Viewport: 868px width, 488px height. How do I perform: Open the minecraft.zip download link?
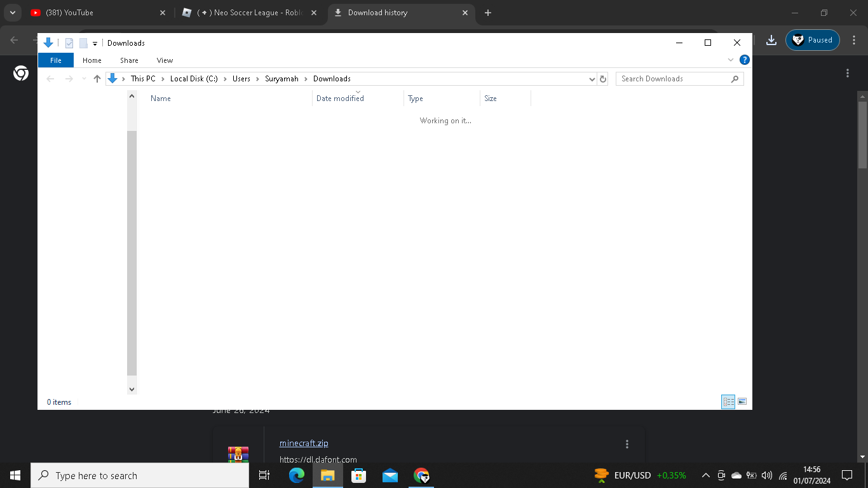[304, 444]
